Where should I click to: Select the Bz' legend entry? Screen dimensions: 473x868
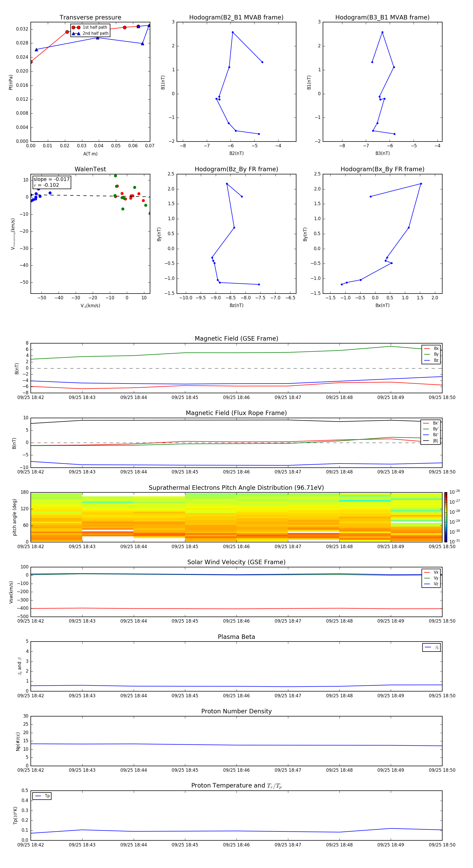[x=431, y=435]
